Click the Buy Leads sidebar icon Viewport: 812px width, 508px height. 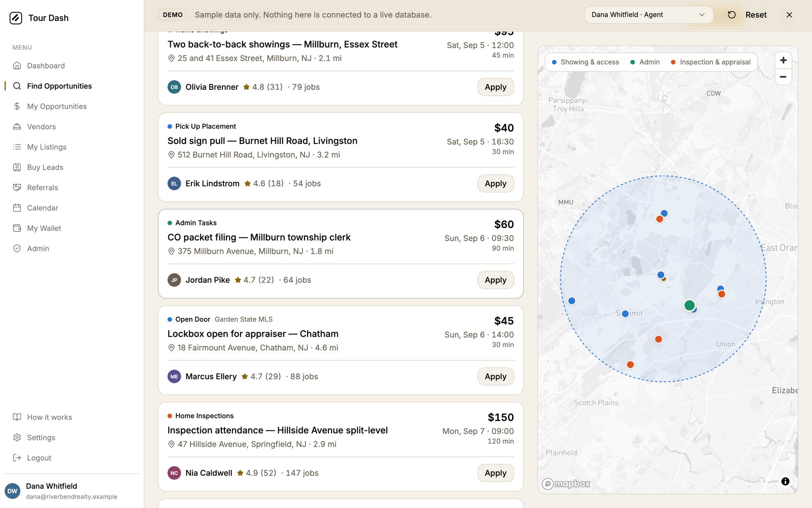click(x=17, y=167)
